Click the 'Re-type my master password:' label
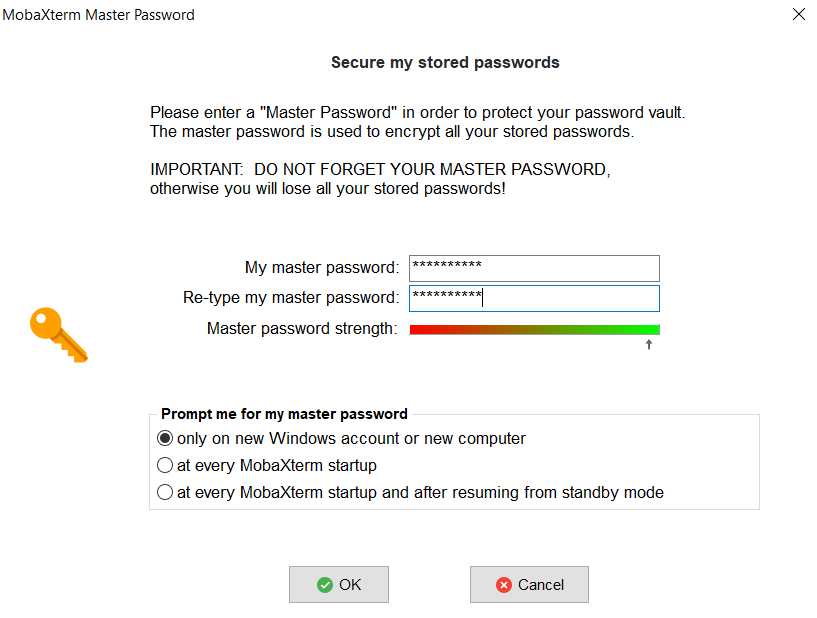 (291, 298)
